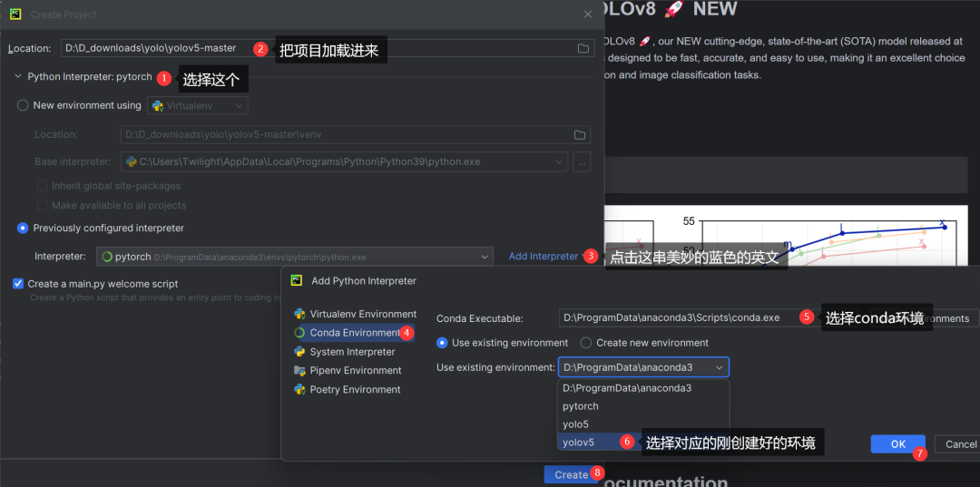
Task: Click the Conda Executable label
Action: pyautogui.click(x=479, y=318)
